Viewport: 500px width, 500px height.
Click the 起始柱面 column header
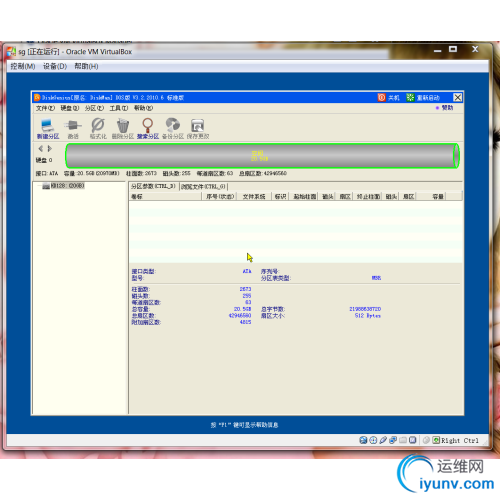[x=304, y=196]
